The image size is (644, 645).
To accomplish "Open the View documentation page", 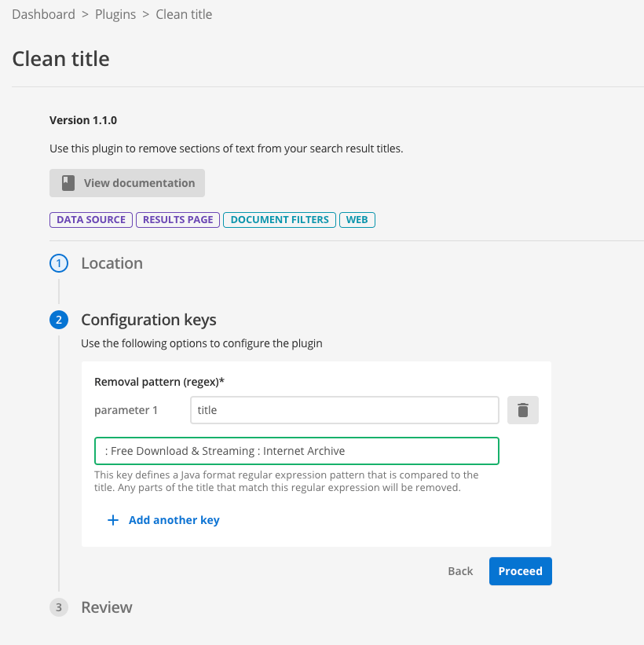I will [127, 182].
